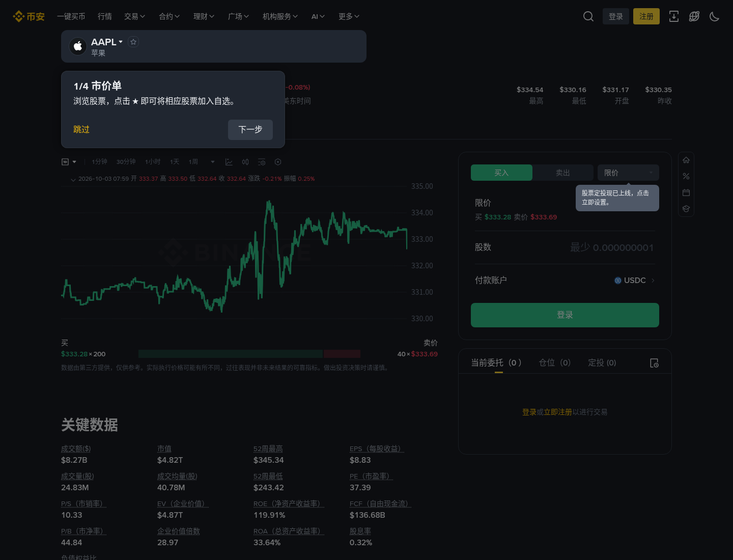Open the language globe icon
Viewport: 733px width, 560px height.
click(x=694, y=16)
